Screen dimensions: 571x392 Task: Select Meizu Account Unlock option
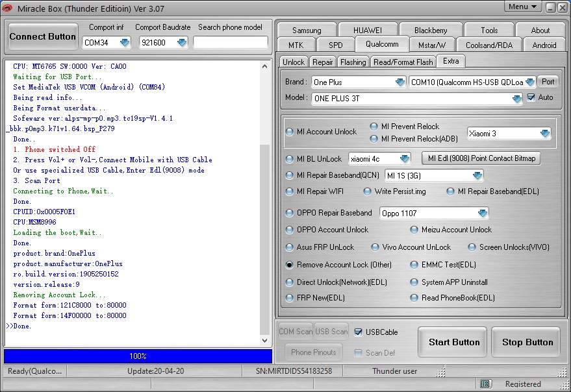pyautogui.click(x=414, y=230)
